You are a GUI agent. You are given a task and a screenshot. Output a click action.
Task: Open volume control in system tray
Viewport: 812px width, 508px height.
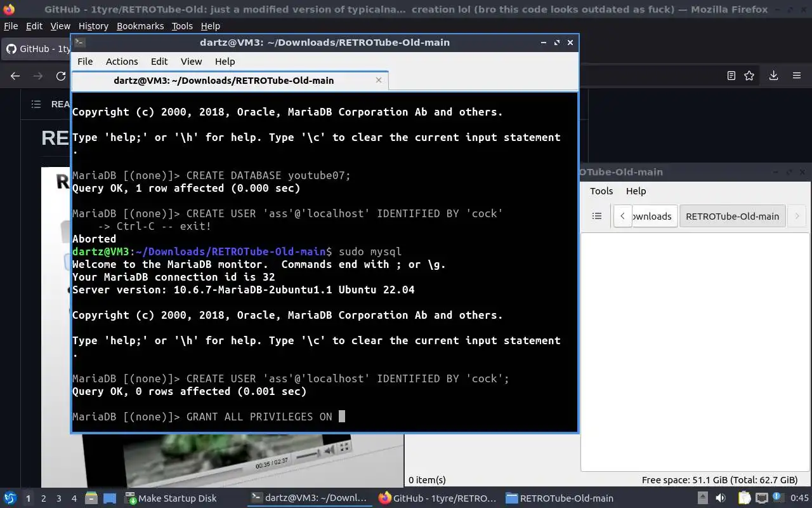[x=721, y=498]
